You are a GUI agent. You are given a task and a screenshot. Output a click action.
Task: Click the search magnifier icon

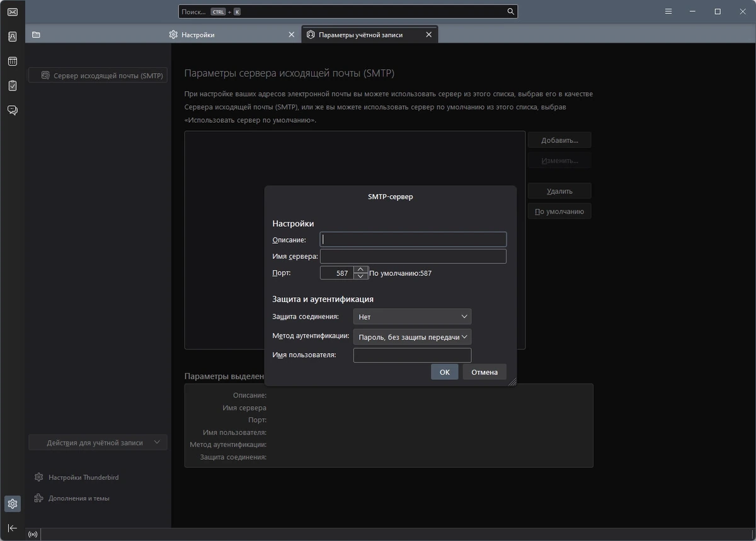click(511, 11)
